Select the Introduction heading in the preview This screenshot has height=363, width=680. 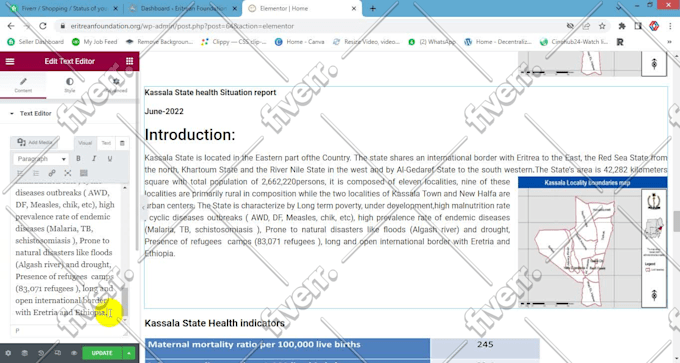[x=190, y=135]
